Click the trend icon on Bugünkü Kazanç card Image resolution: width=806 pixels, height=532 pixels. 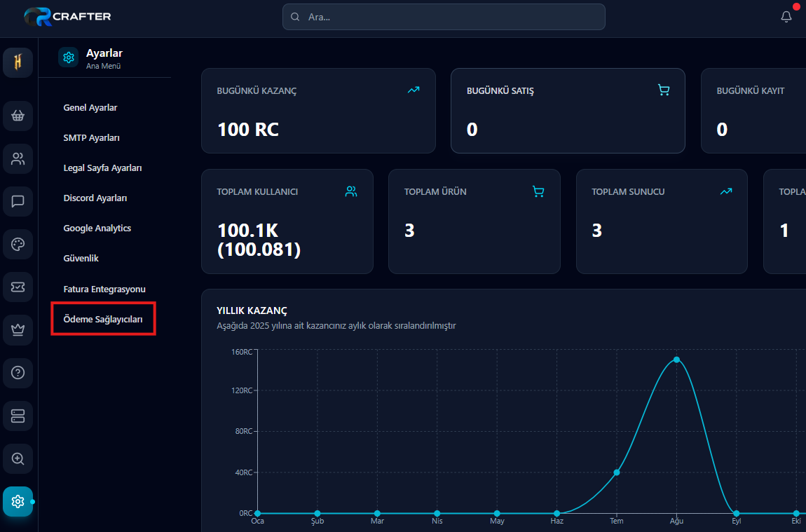pos(414,90)
